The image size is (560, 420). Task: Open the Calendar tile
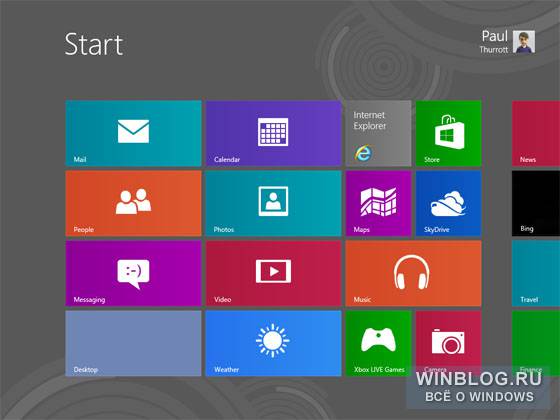[274, 133]
